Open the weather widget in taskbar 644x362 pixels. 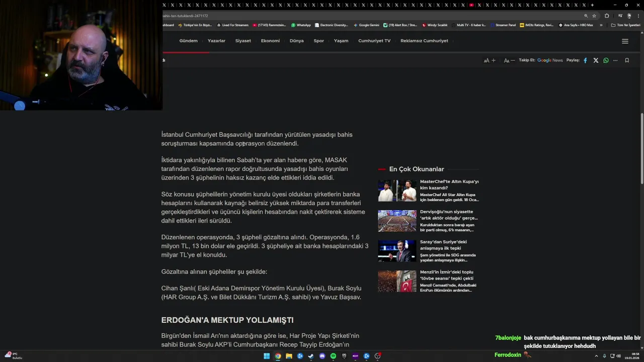pyautogui.click(x=13, y=355)
